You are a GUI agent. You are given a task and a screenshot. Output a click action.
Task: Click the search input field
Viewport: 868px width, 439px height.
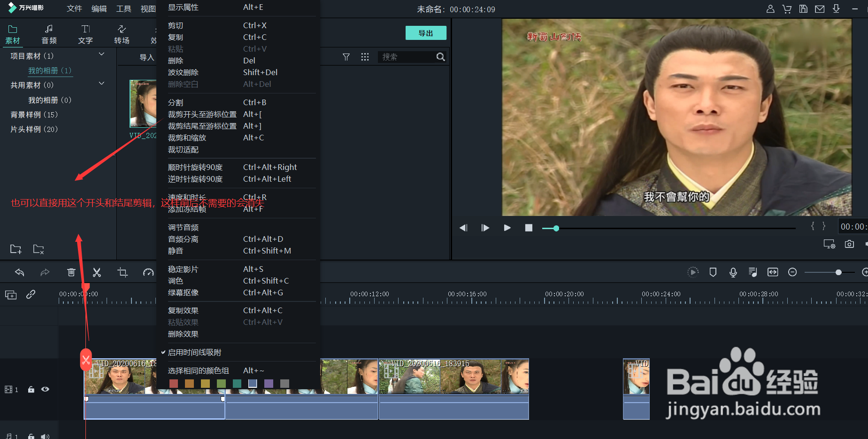click(x=407, y=57)
